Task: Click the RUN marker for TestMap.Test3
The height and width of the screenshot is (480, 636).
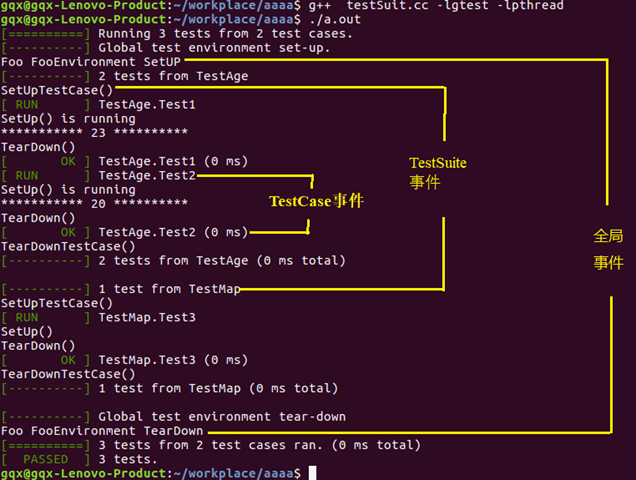Action: tap(27, 317)
